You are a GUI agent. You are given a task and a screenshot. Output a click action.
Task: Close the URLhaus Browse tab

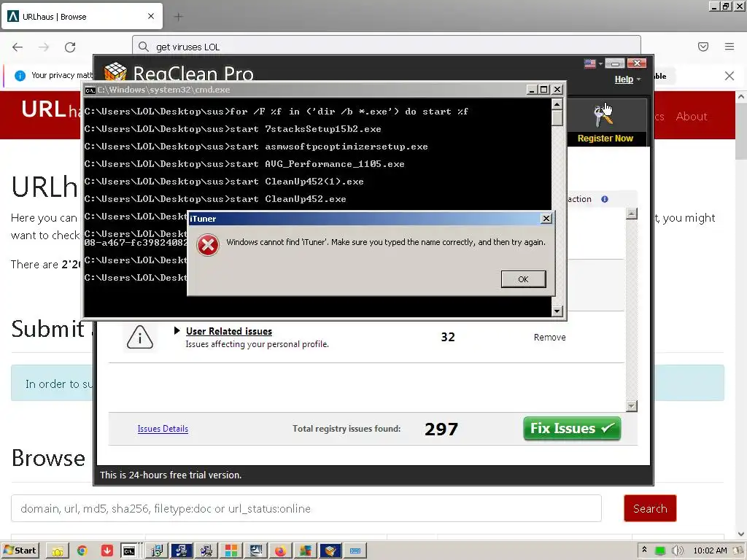(151, 16)
